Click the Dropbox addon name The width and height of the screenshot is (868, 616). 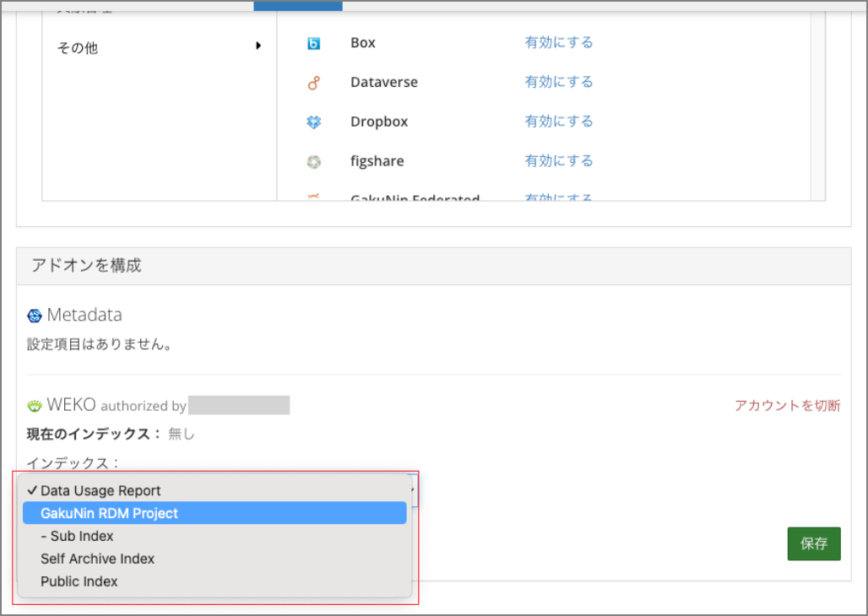click(x=378, y=122)
